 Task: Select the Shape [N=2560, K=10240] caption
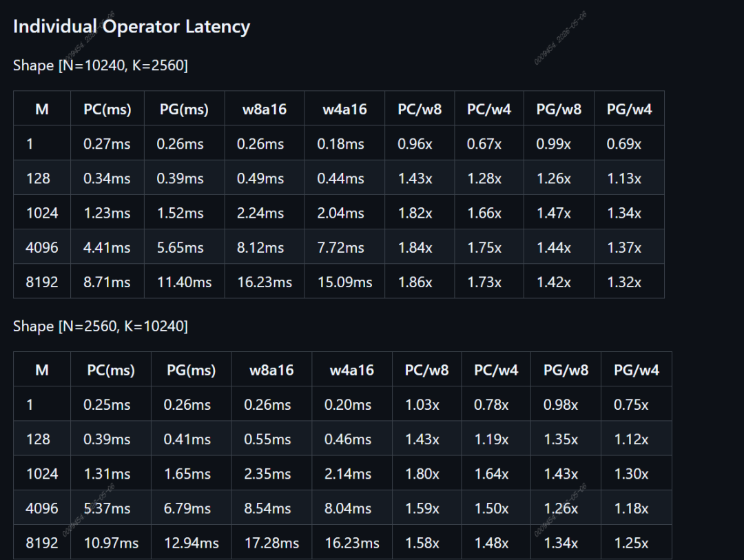coord(101,326)
